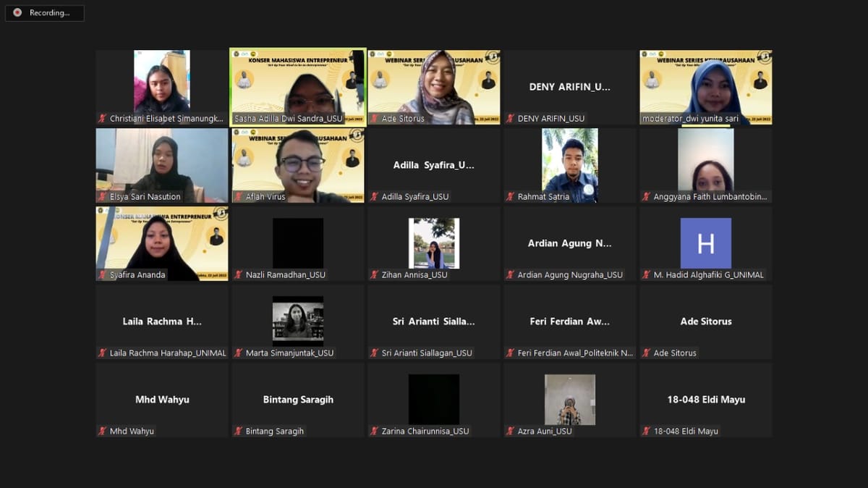Select the Sri Arianti Siallagan_USU participant tile
The height and width of the screenshot is (488, 868).
(433, 321)
